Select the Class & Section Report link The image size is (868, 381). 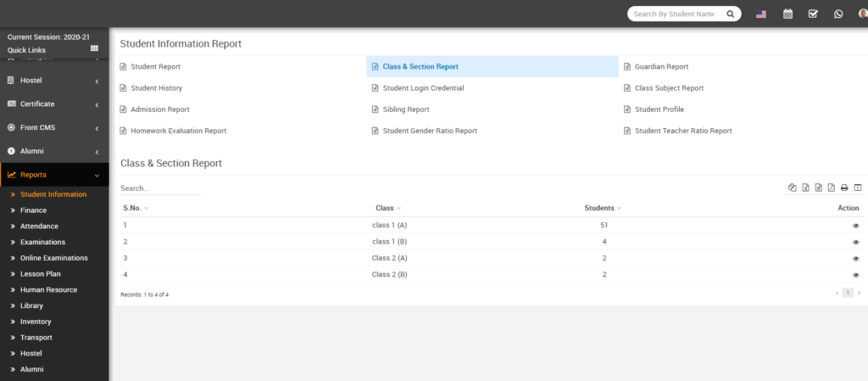coord(420,66)
